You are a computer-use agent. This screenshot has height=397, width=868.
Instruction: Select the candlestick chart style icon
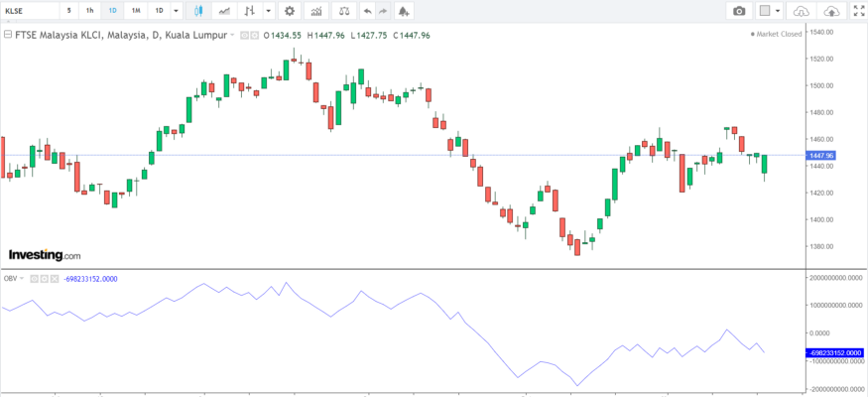tap(198, 11)
